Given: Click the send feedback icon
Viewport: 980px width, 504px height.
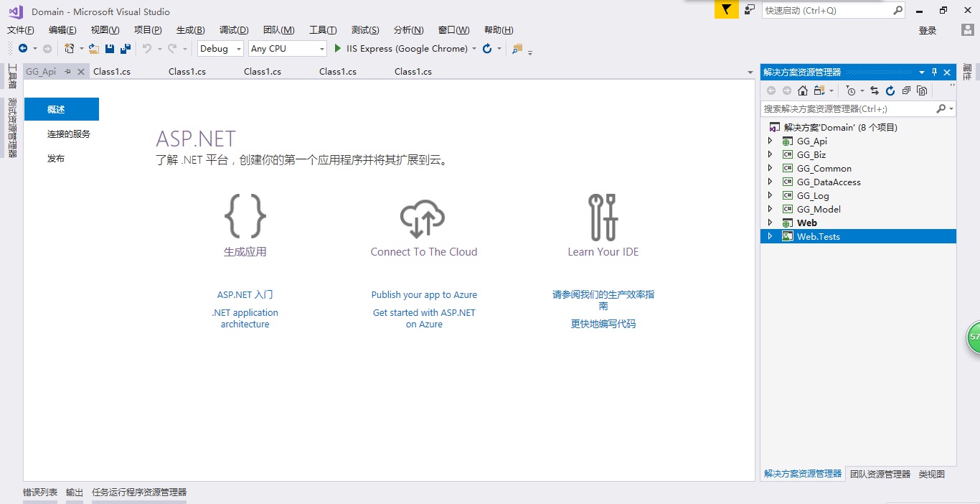Looking at the screenshot, I should click(750, 10).
